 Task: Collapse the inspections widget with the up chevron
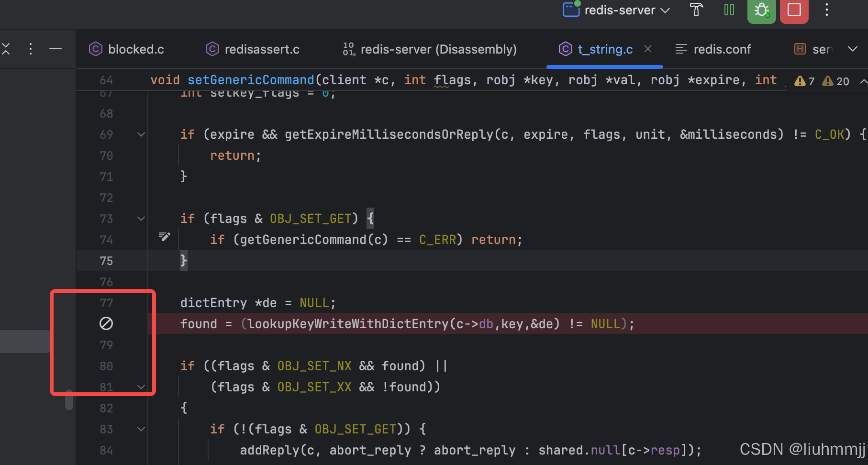(863, 81)
